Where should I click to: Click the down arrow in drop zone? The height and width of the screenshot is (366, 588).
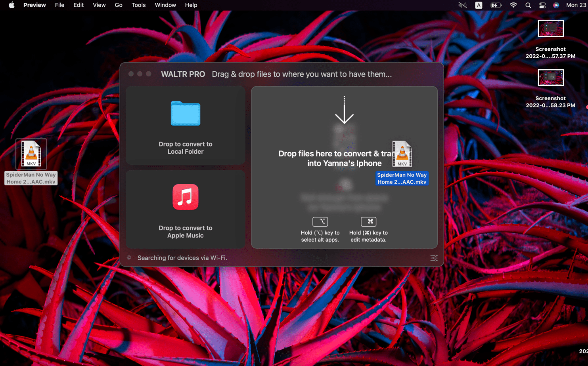pyautogui.click(x=344, y=110)
